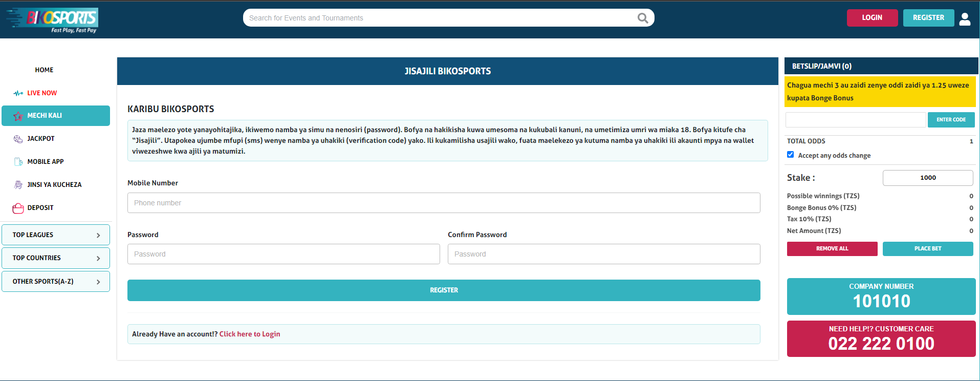Click JISAJILI BIKOSPORTS heading

448,71
